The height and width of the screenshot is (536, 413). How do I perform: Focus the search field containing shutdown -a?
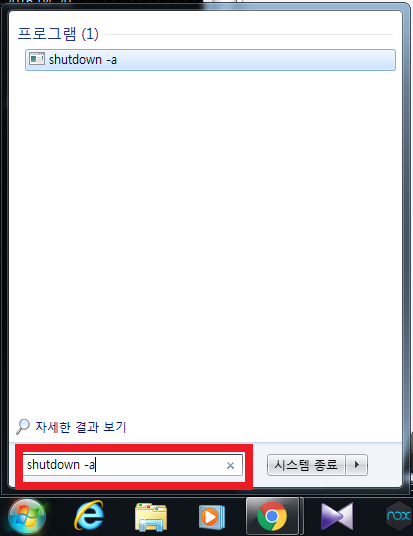pyautogui.click(x=132, y=465)
